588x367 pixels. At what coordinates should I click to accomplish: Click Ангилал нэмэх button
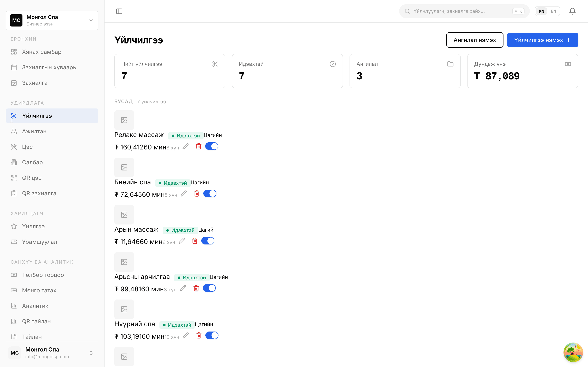tap(474, 40)
